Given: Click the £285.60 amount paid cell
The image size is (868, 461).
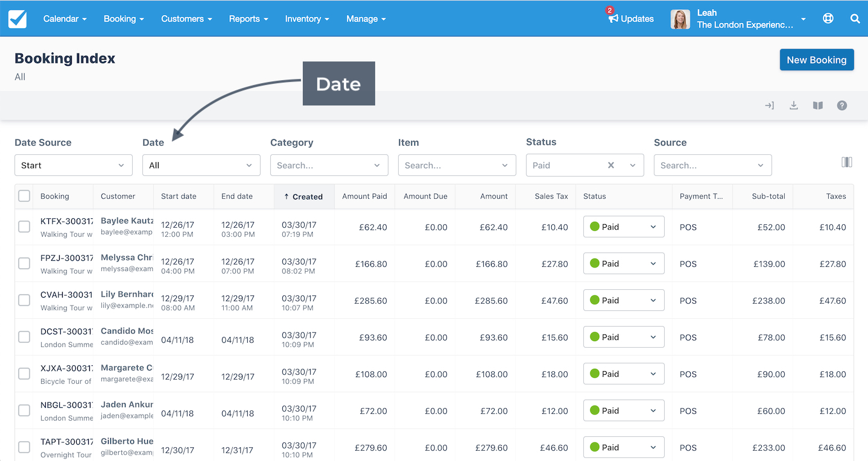Looking at the screenshot, I should (x=370, y=300).
